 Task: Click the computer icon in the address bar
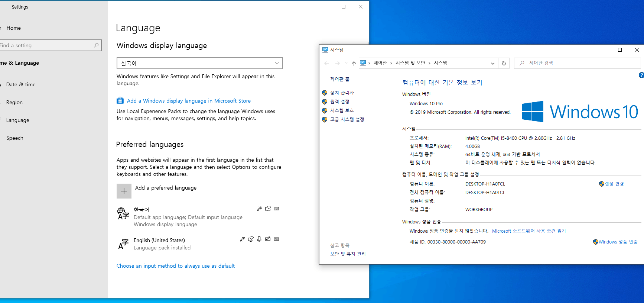point(363,63)
